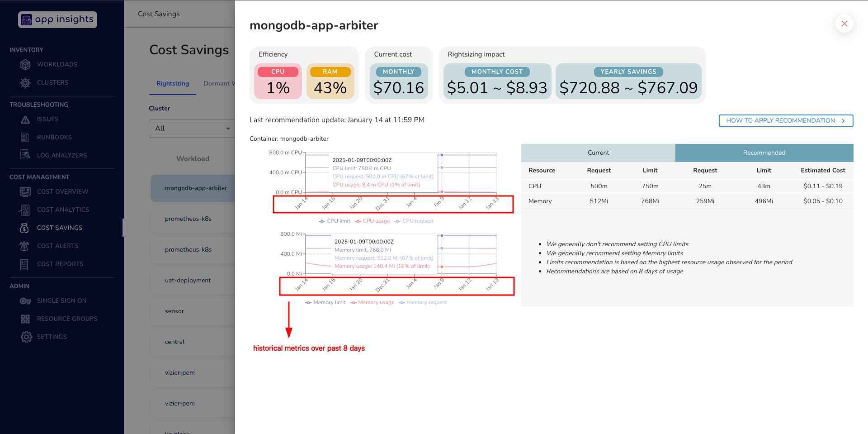Select sensor workload row

pyautogui.click(x=193, y=311)
